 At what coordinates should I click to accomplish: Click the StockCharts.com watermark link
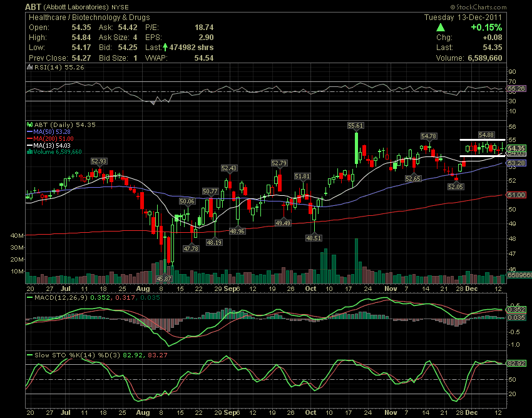point(478,7)
